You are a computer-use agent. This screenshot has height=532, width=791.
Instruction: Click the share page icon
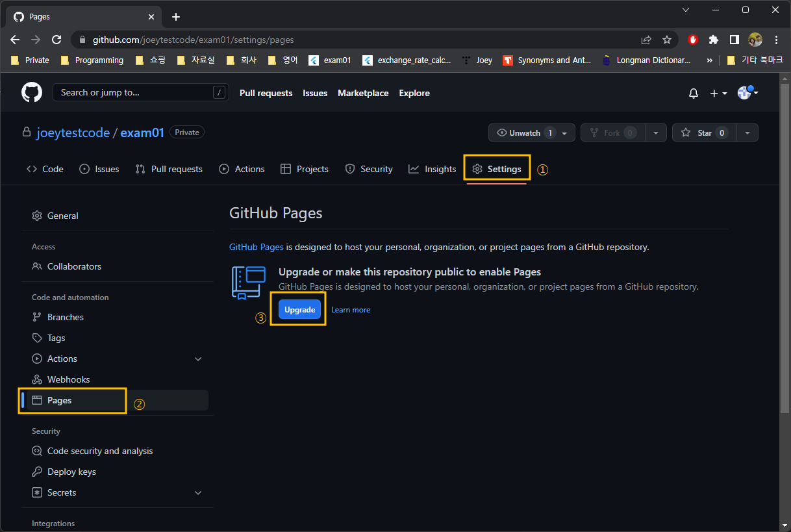point(646,40)
